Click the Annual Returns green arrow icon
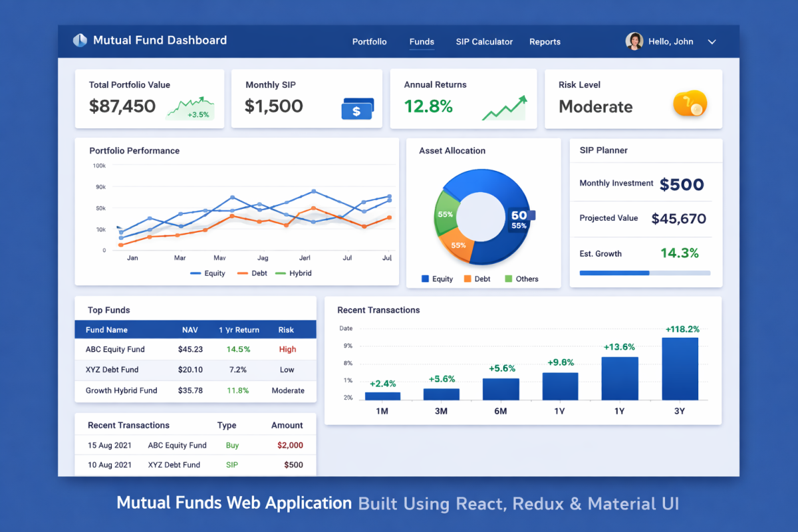Screen dimensions: 798x532 click(504, 108)
